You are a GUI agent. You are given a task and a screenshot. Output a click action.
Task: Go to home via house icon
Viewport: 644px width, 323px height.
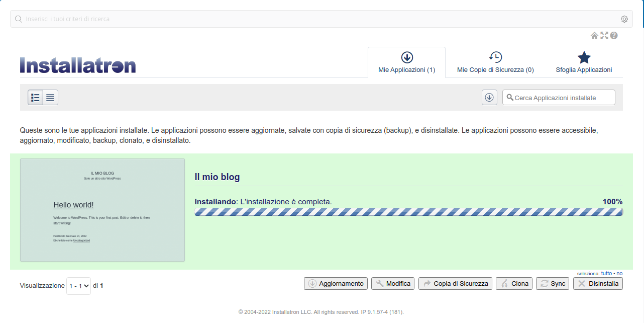[x=594, y=36]
